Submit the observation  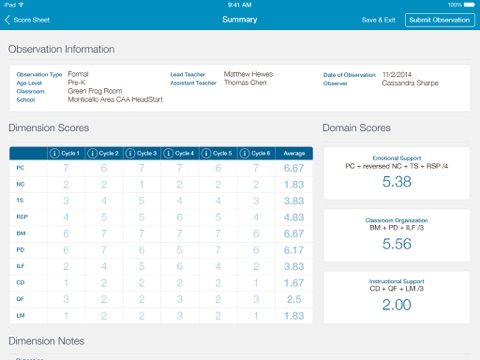tap(440, 20)
